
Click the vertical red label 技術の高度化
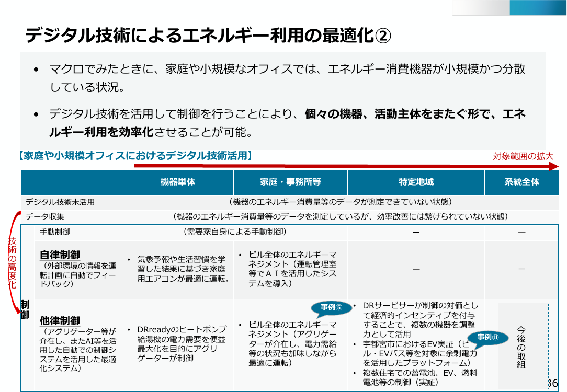[13, 263]
